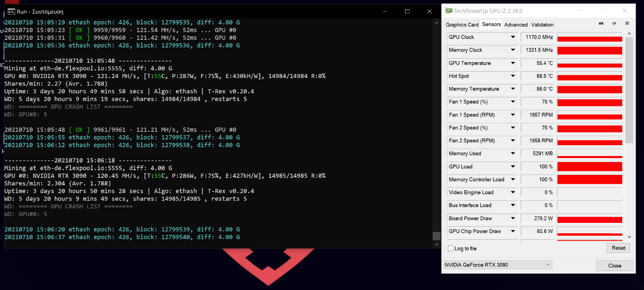The image size is (644, 290).
Task: Open the Video Engine Load dropdown
Action: 513,192
